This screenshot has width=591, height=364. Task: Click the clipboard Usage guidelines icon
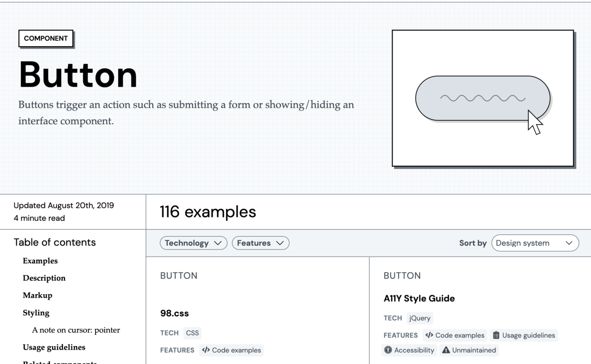[x=496, y=335]
